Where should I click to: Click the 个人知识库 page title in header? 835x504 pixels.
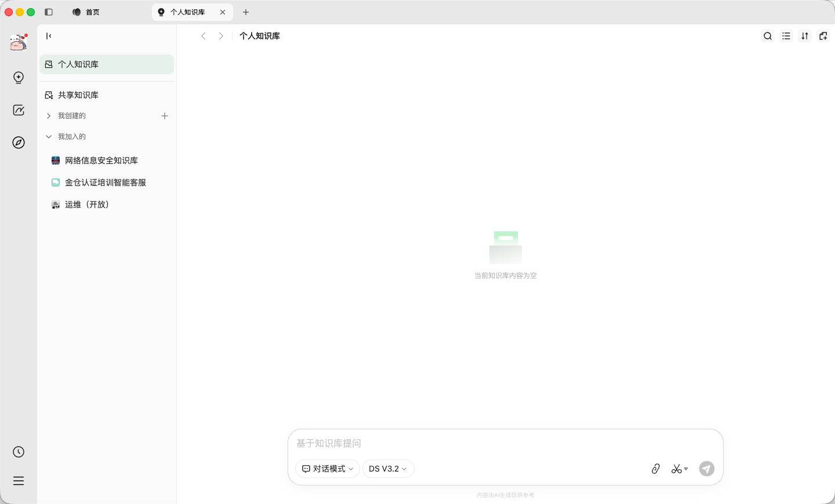tap(260, 36)
